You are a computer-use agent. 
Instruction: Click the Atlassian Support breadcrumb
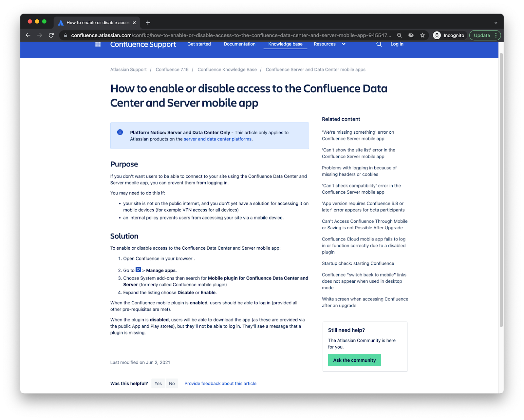pos(128,70)
